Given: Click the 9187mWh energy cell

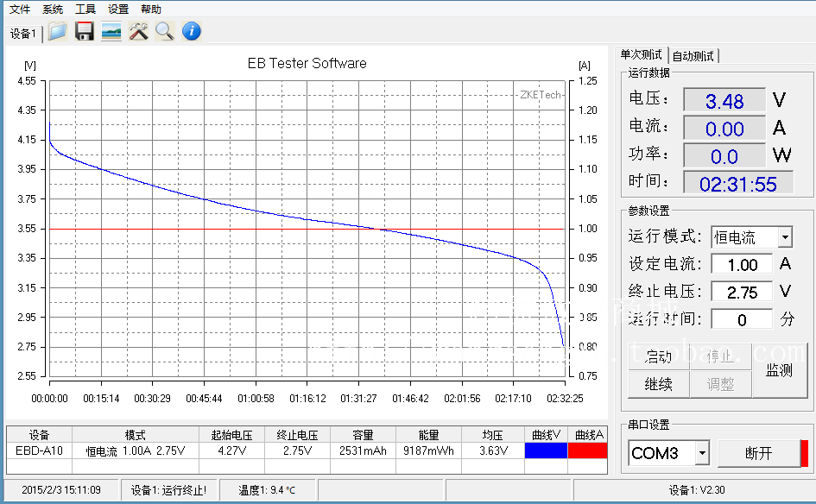Looking at the screenshot, I should coord(428,450).
